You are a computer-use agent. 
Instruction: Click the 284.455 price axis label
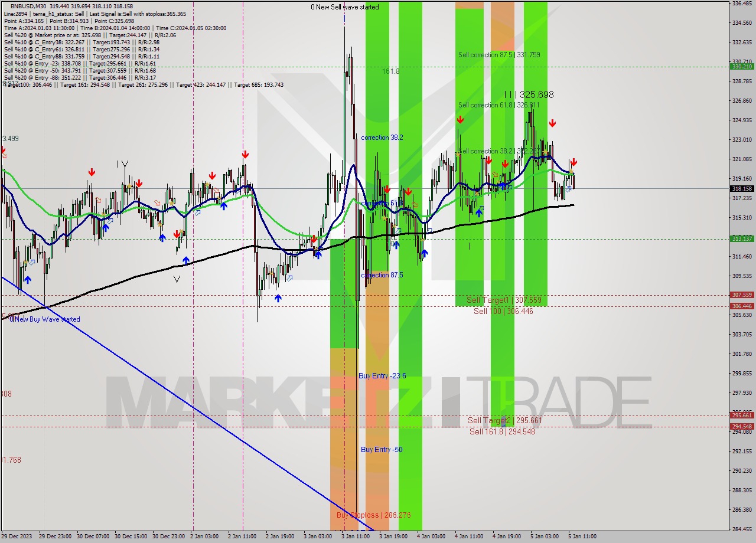tap(742, 529)
